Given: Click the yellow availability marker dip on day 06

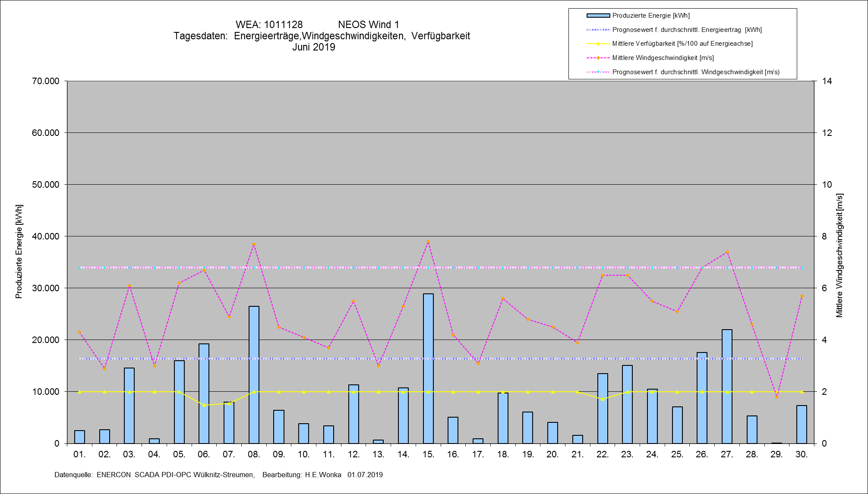Looking at the screenshot, I should (x=204, y=405).
